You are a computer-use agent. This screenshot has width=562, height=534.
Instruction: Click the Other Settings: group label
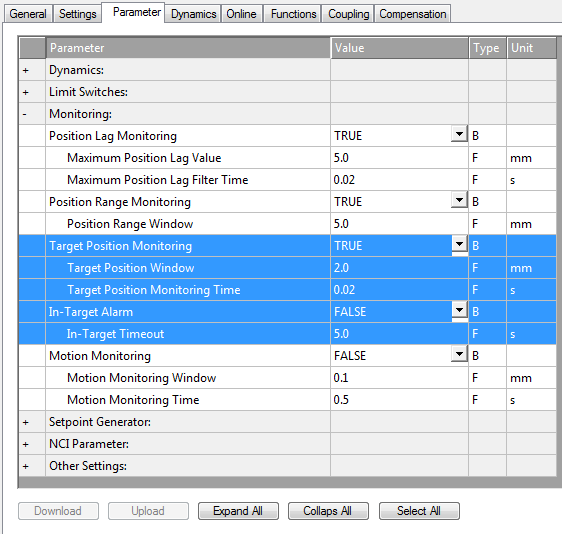tap(88, 467)
